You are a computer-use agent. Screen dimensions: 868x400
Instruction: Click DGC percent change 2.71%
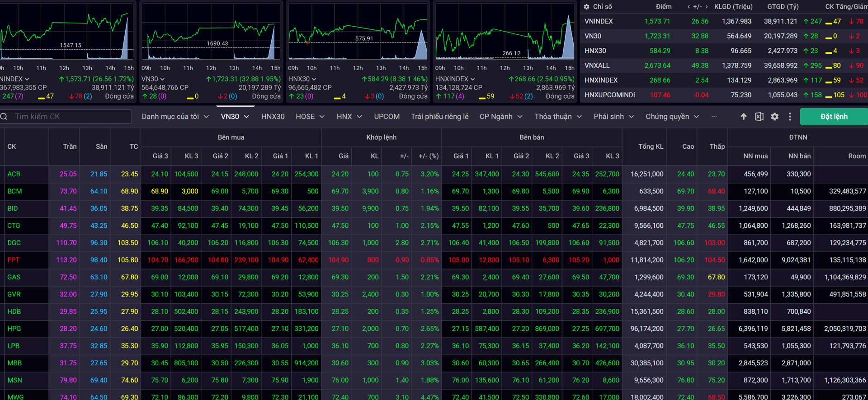pyautogui.click(x=429, y=243)
